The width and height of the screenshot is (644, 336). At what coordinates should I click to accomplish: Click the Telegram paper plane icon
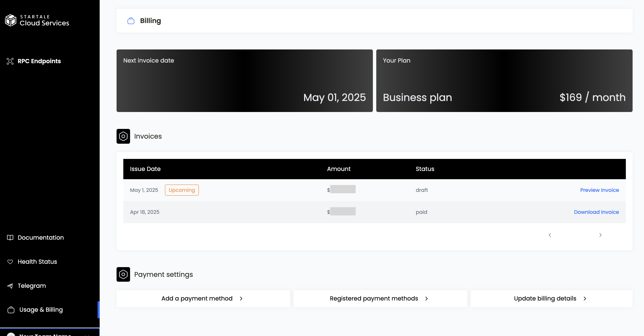pyautogui.click(x=10, y=286)
